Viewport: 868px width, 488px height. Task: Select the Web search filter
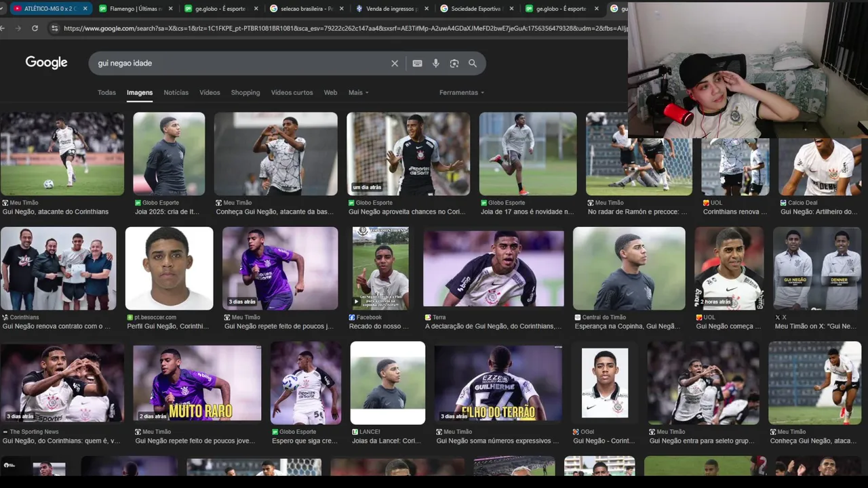pos(330,93)
